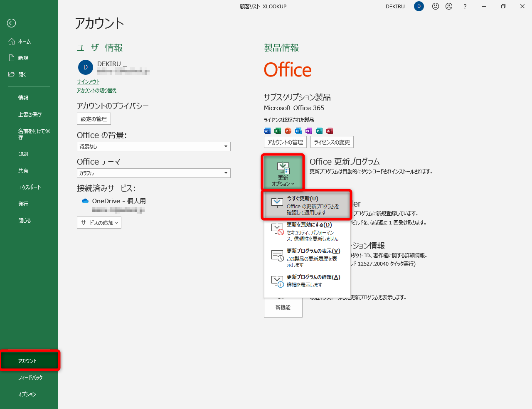
Task: Click the アカウントの切り替え link
Action: point(96,90)
